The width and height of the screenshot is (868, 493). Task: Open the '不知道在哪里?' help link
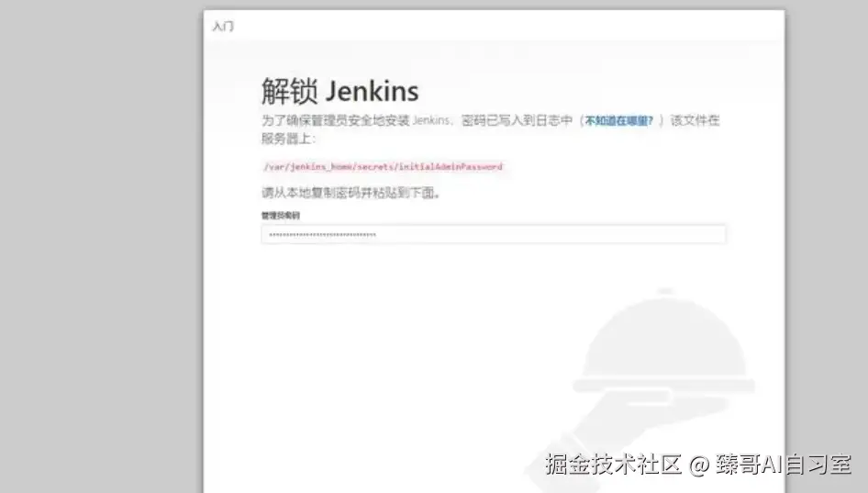click(619, 121)
